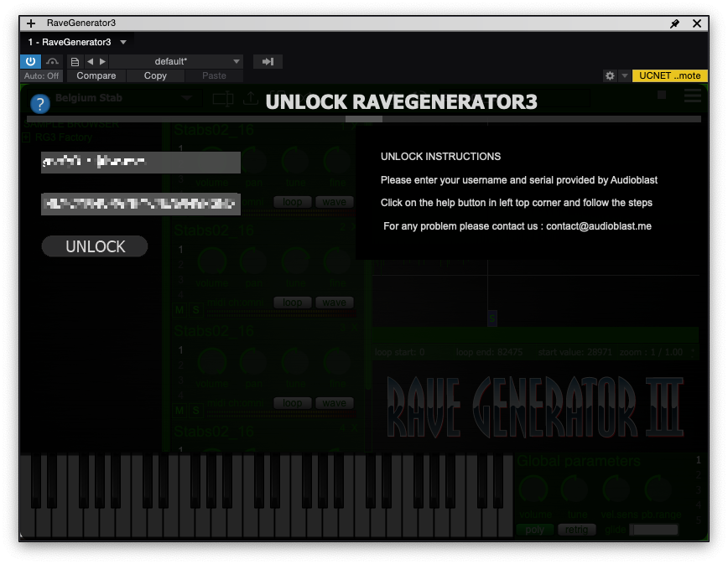Screen dimensions: 728x564
Task: Click the bypass icon beside the power button
Action: [x=53, y=61]
